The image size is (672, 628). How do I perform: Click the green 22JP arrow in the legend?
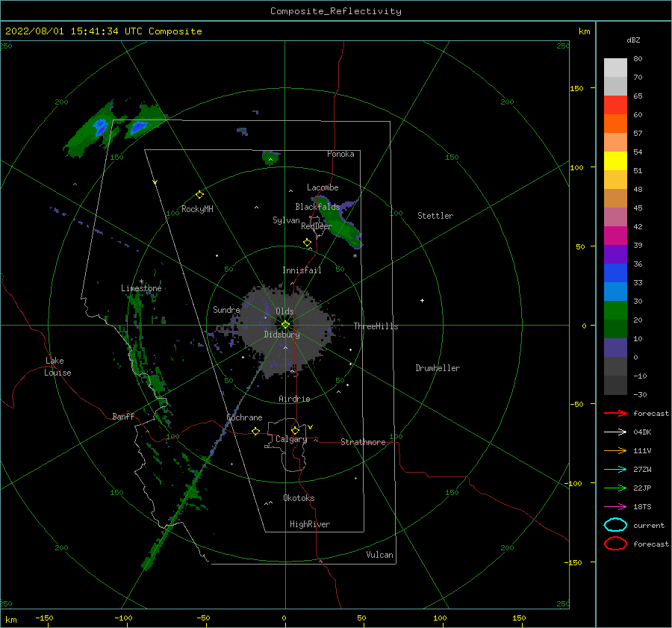615,488
